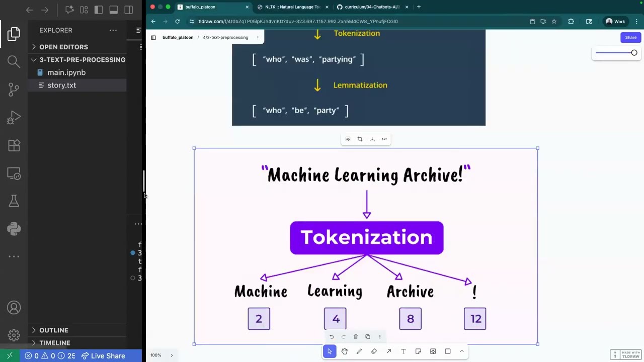Open the VS Code remote window indicator

point(10,356)
